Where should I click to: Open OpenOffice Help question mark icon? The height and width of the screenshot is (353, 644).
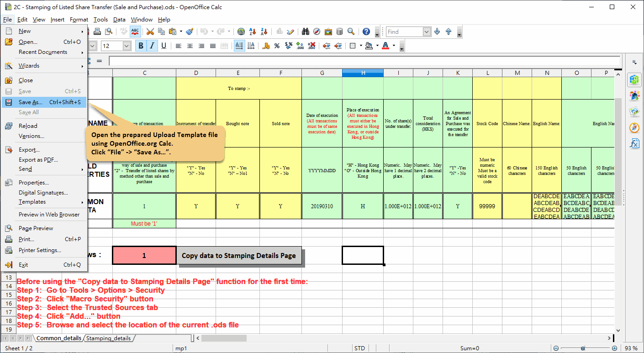coord(366,32)
